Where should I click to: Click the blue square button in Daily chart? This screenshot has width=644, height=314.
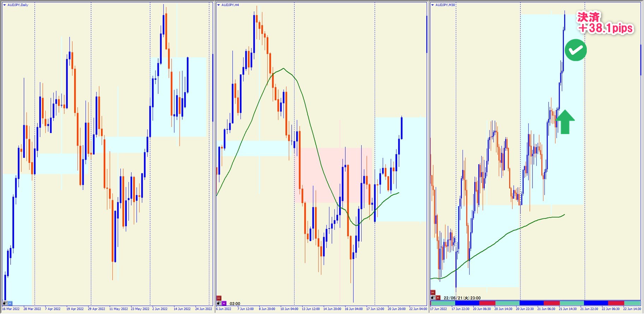pyautogui.click(x=10, y=303)
